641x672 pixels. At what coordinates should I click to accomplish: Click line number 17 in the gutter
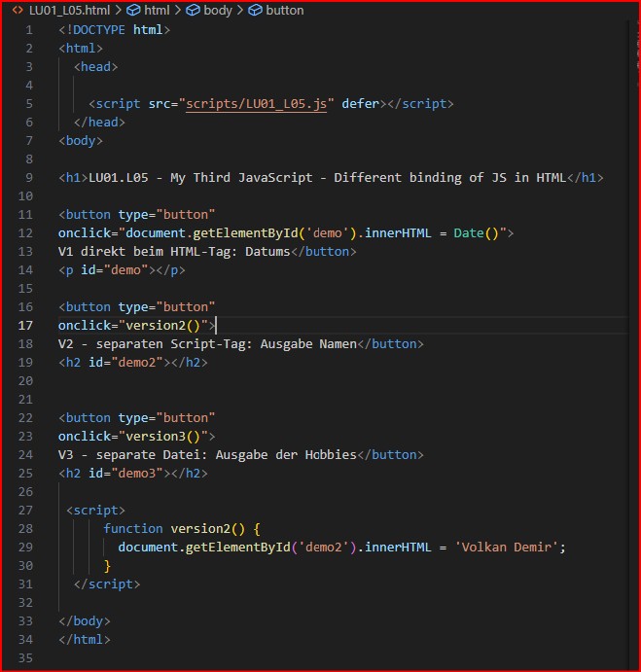point(25,325)
